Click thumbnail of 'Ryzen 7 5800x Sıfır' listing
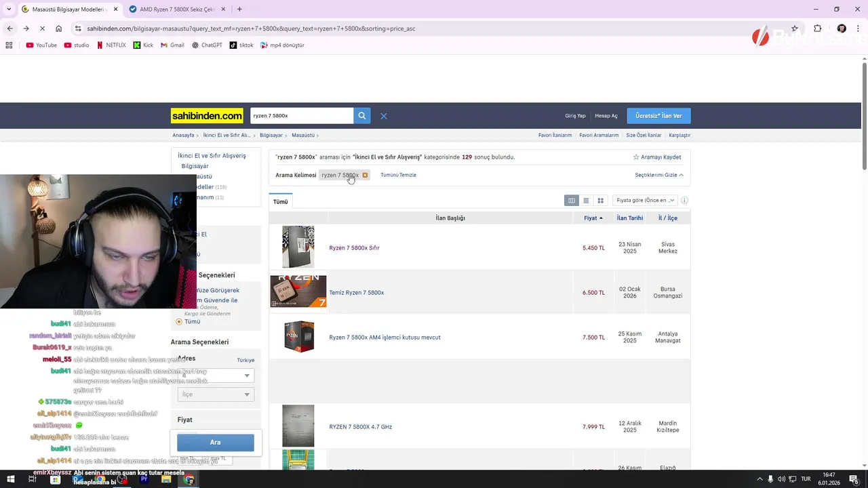868x488 pixels. click(x=298, y=247)
